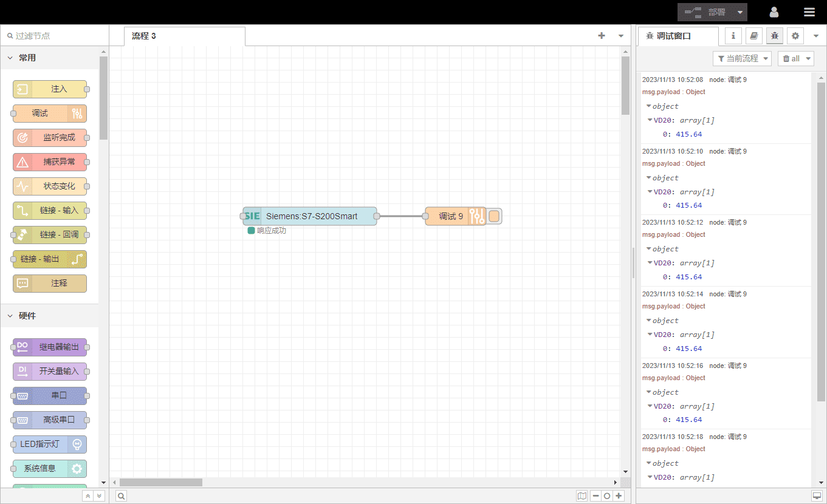This screenshot has height=504, width=827.
Task: Click the add flow plus icon
Action: (602, 36)
